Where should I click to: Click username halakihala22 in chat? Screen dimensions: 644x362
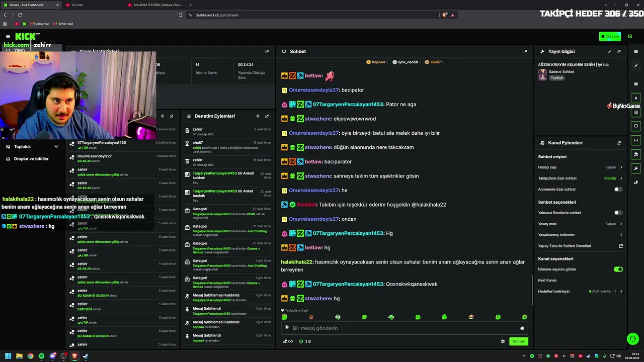click(x=297, y=262)
